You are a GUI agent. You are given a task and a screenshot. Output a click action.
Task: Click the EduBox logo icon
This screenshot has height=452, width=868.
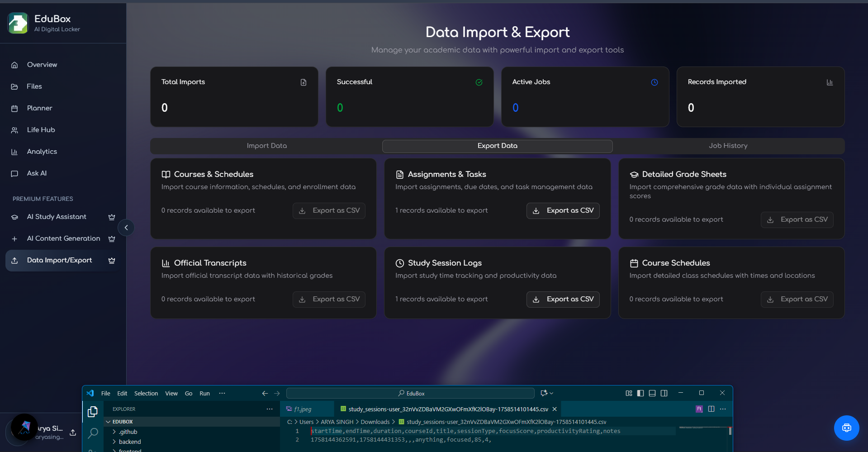click(x=18, y=23)
